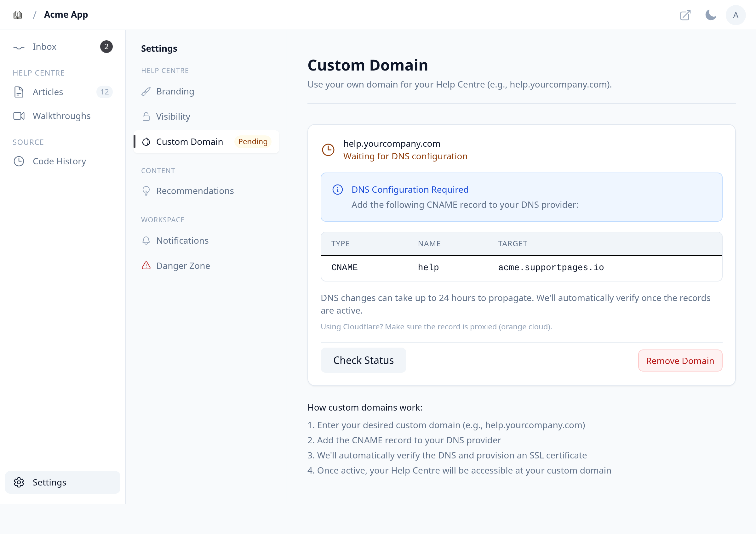Click the Remove Domain button
The image size is (756, 534).
click(680, 361)
